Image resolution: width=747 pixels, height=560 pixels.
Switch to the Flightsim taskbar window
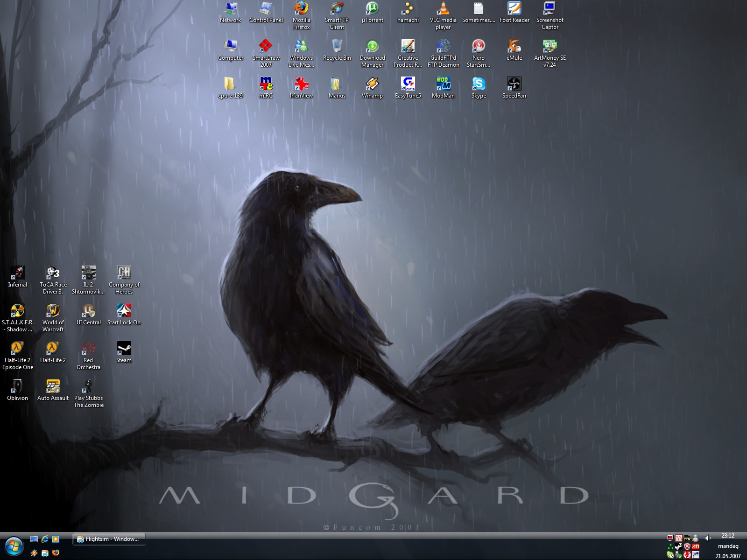(x=109, y=539)
